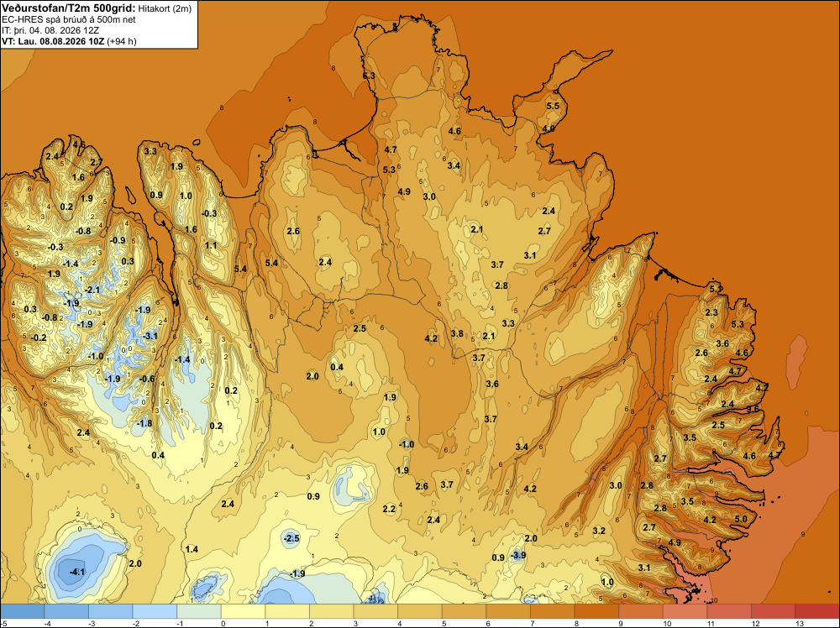Click the -0.2 temperature value
840x628 pixels.
pyautogui.click(x=39, y=338)
